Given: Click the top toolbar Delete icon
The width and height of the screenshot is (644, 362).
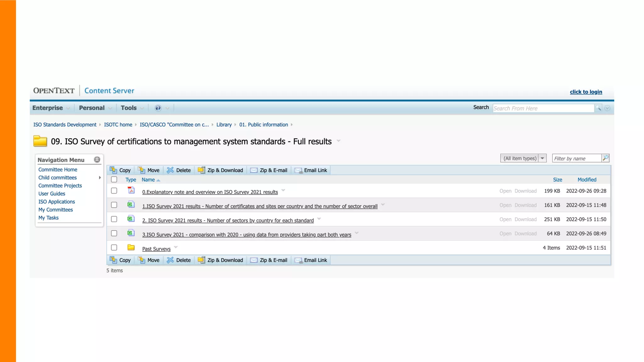Looking at the screenshot, I should coord(170,170).
